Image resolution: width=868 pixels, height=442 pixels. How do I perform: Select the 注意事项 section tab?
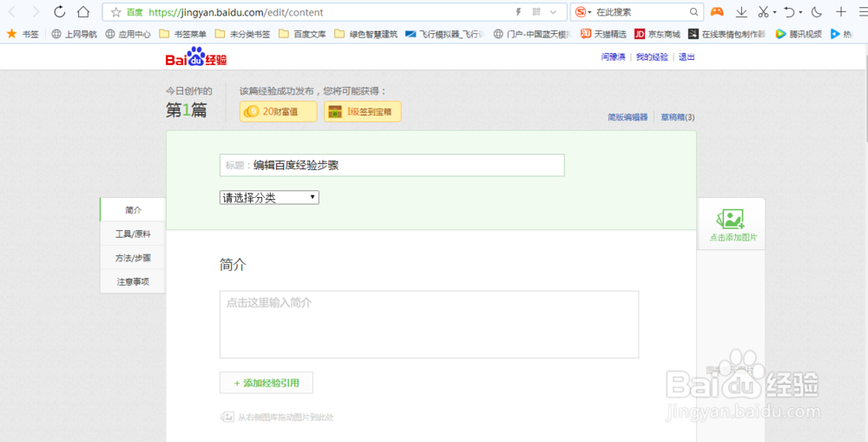click(x=133, y=281)
